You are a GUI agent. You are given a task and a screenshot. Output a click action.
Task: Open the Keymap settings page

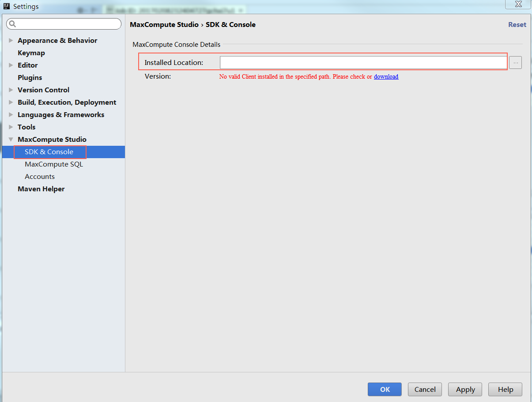31,53
